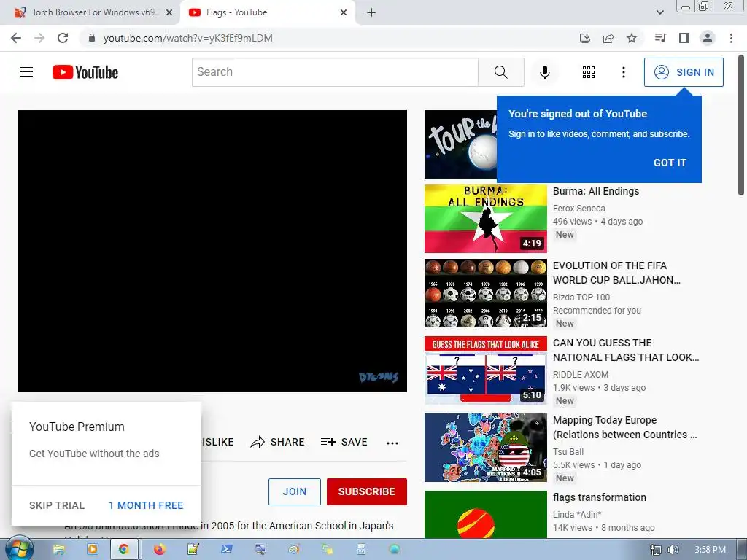The width and height of the screenshot is (747, 560).
Task: Select the Flags - YouTube tab
Action: coord(267,12)
